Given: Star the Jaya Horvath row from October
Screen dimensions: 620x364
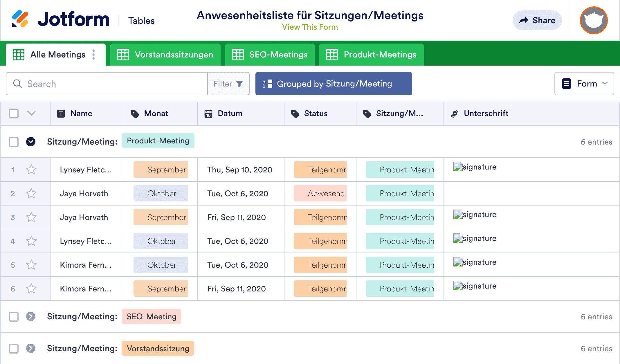Looking at the screenshot, I should point(31,193).
